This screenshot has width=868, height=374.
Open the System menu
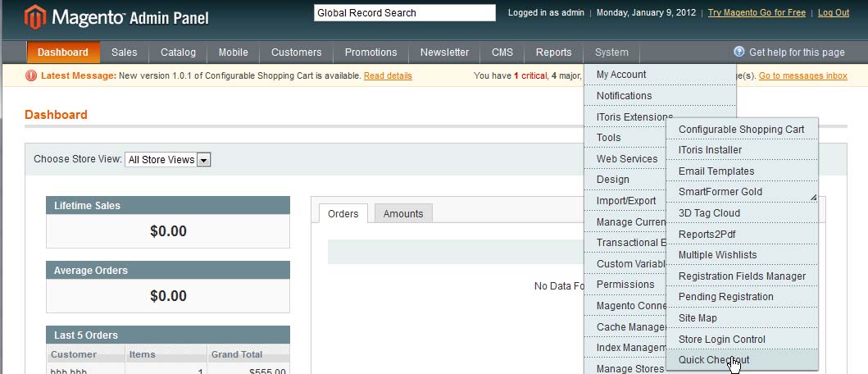click(x=611, y=52)
